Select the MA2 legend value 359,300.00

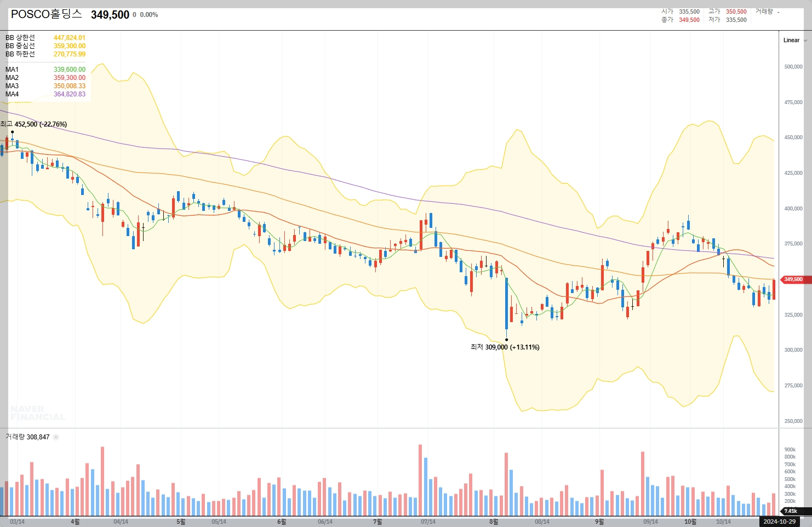tap(70, 78)
